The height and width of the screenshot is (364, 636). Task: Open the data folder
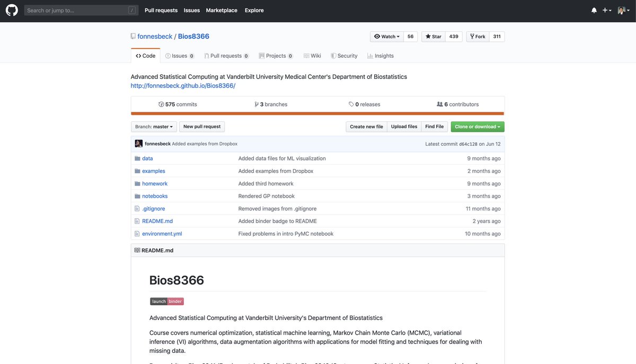[x=147, y=158]
